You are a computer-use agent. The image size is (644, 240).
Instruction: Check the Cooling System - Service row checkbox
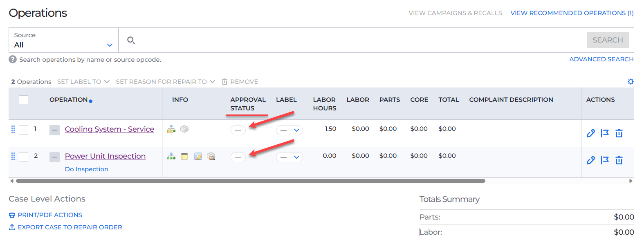click(24, 130)
